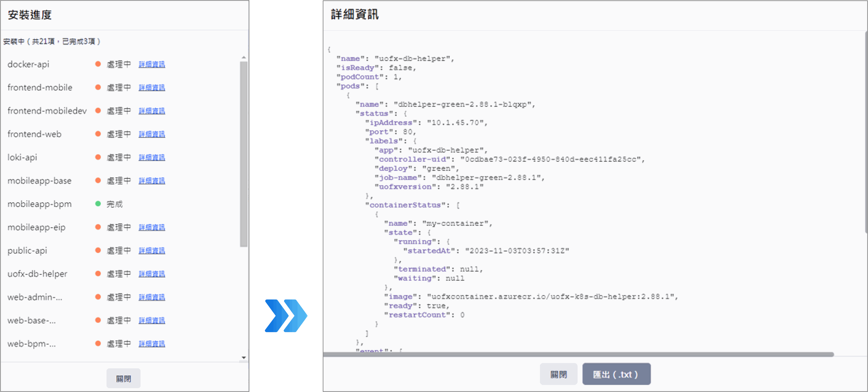Open frontend-mobile detail info link
868x392 pixels.
pos(152,88)
